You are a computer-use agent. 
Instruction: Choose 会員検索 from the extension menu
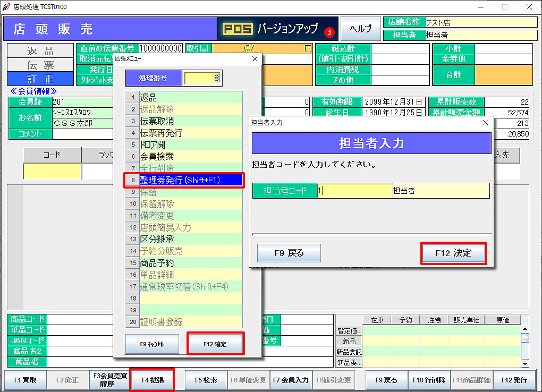click(x=190, y=157)
